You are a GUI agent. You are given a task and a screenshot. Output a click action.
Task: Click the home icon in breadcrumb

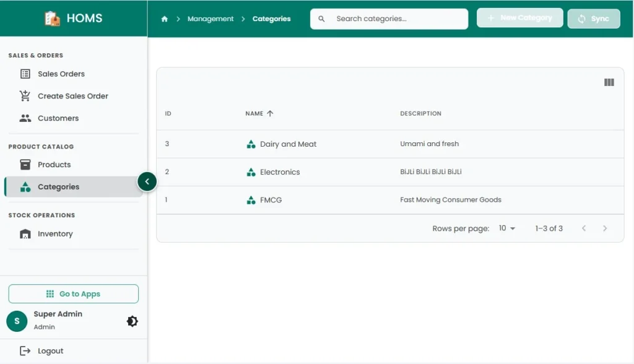[165, 19]
